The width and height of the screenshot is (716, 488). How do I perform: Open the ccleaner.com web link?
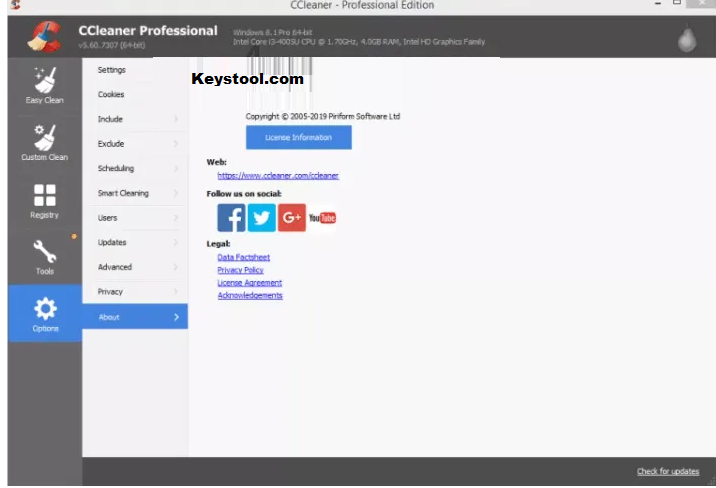tap(278, 176)
